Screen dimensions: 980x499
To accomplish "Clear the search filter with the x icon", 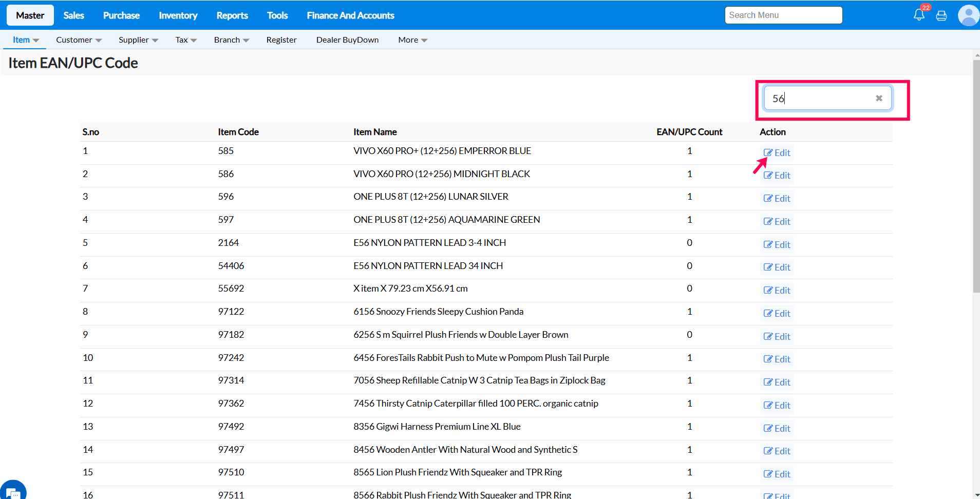I will (x=879, y=98).
